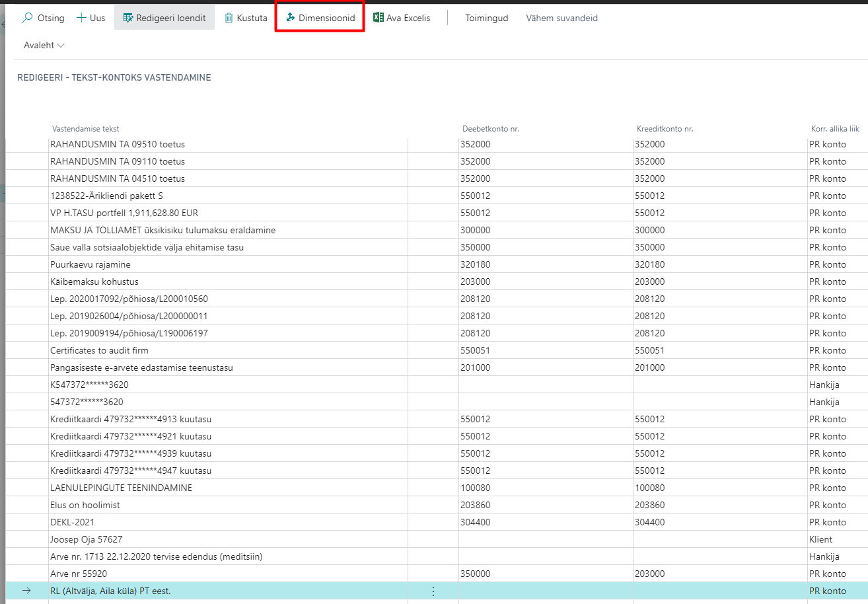Click the arrow indicator on the selected row
This screenshot has height=604, width=868.
click(26, 591)
